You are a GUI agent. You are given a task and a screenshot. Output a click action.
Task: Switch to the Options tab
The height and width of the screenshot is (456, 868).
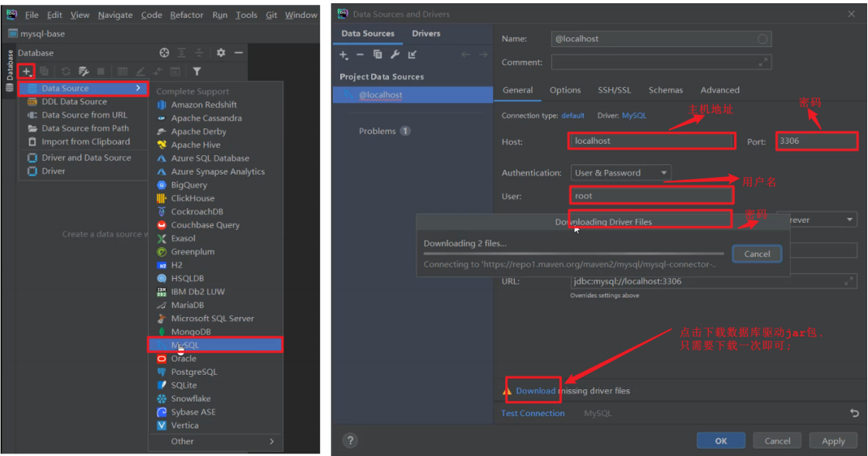click(x=565, y=89)
